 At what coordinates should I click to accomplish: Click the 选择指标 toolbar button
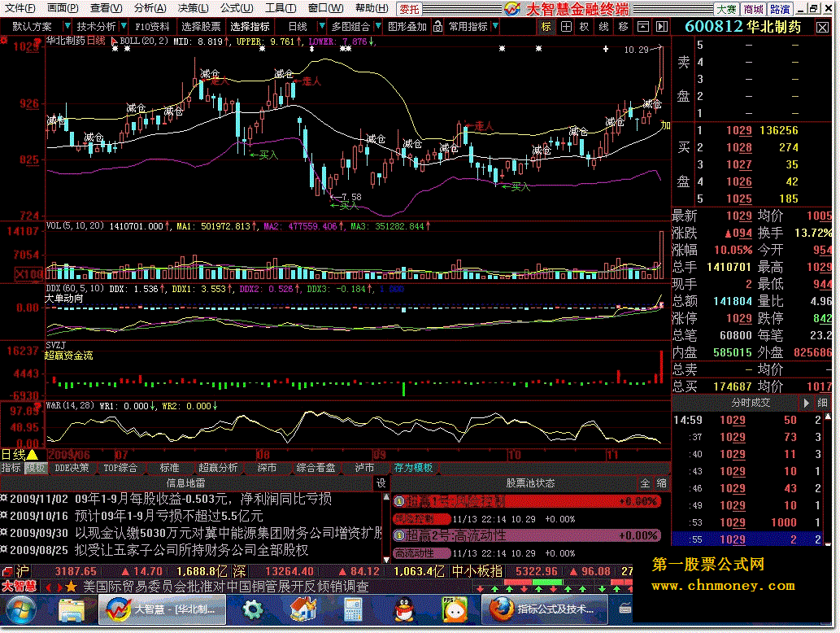(250, 27)
